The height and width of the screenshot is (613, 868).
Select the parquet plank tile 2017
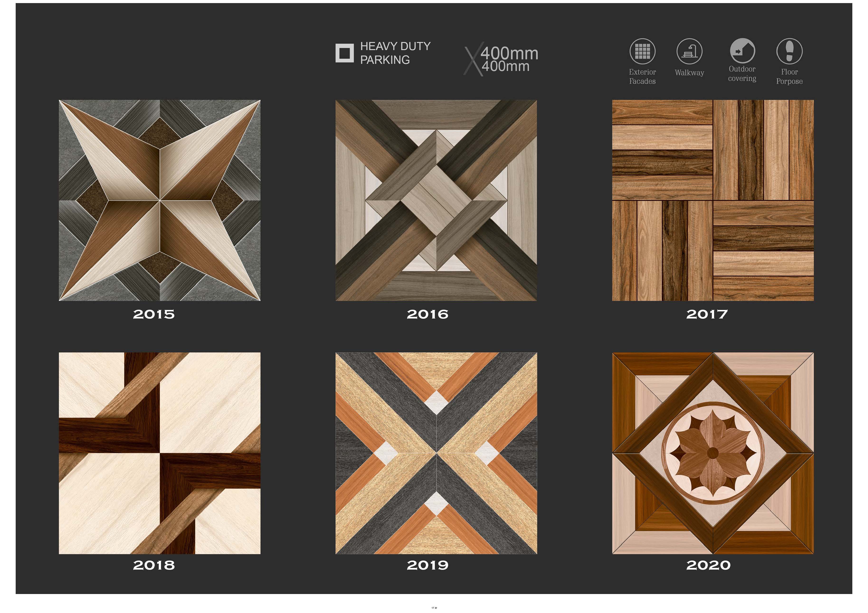pos(713,200)
